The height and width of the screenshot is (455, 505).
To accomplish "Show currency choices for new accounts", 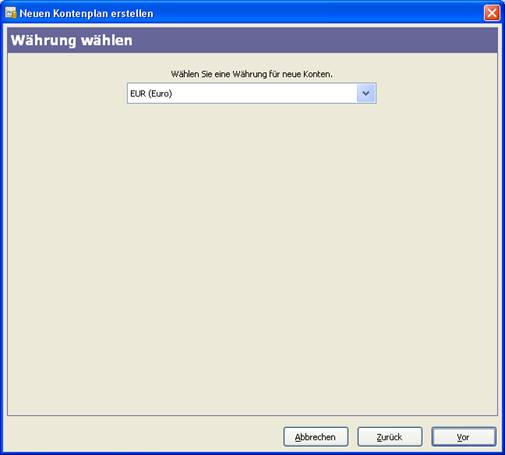I will pos(366,93).
